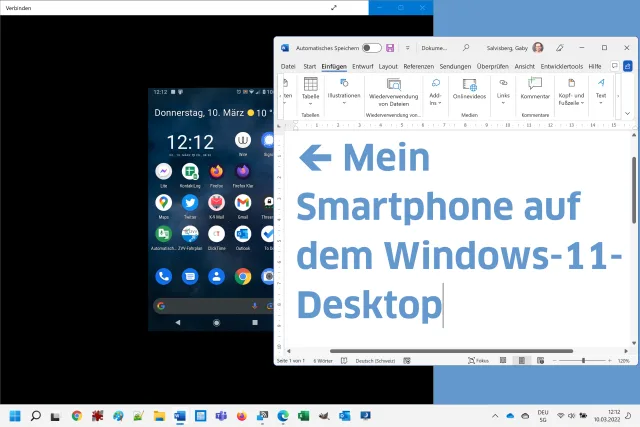Click the expand arrows icon in the Verbinden window
Viewport: 640px width, 427px height.
334,7
